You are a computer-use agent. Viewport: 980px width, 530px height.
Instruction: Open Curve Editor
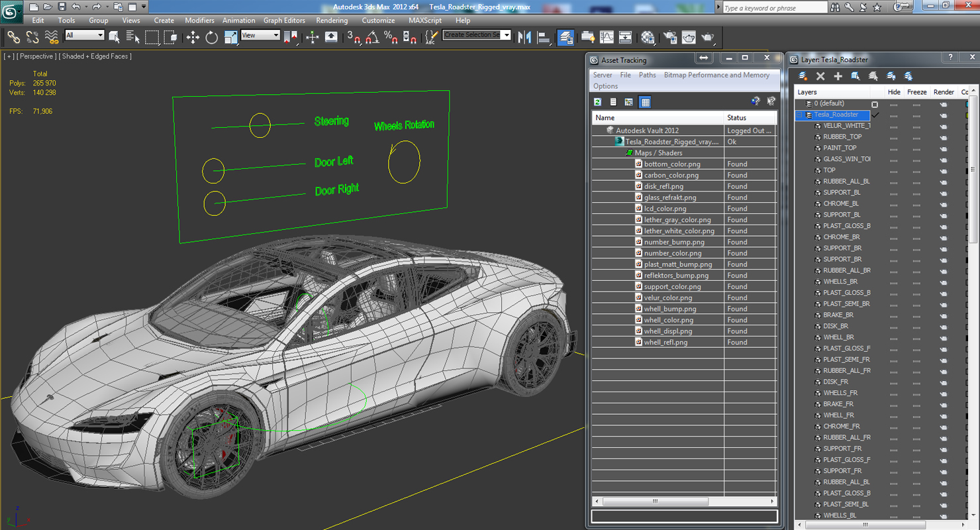[x=607, y=37]
